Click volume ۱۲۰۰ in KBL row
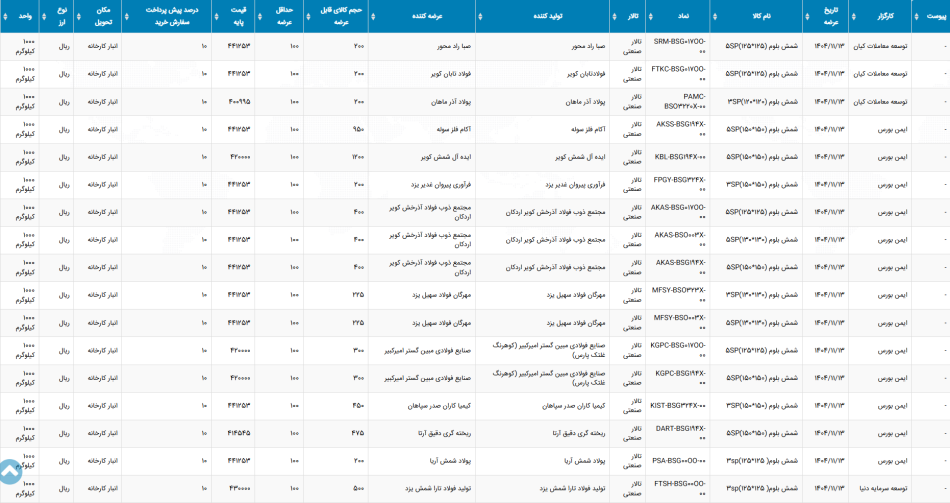950x503 pixels. (x=357, y=157)
